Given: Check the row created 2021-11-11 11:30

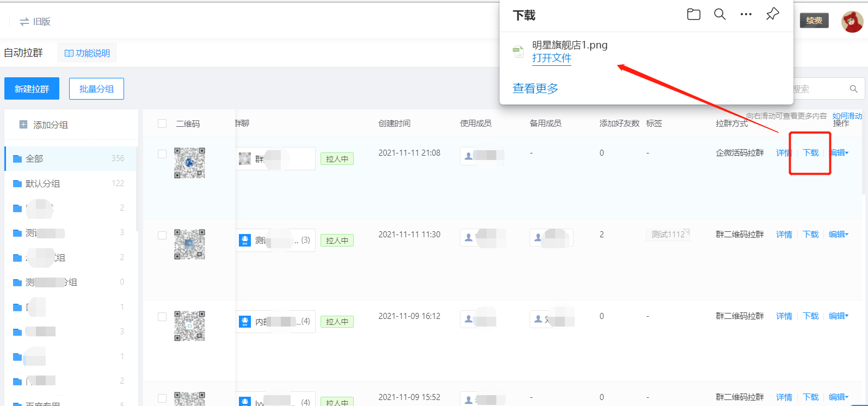Looking at the screenshot, I should [162, 235].
